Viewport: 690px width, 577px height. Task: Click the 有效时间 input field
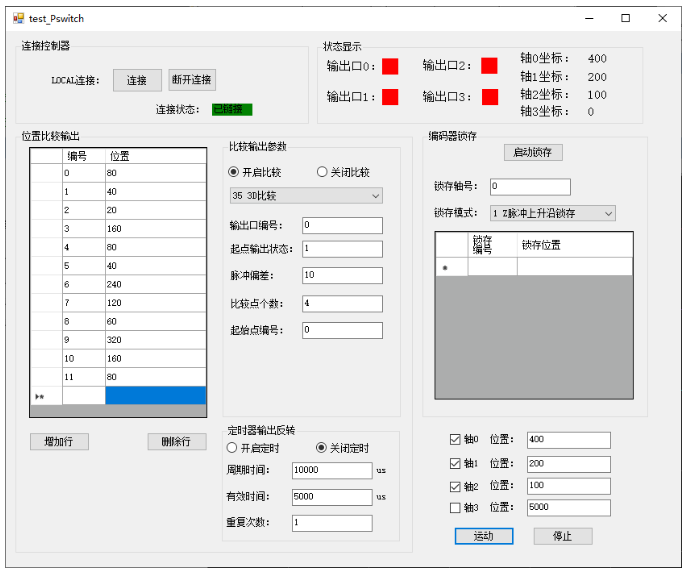332,497
